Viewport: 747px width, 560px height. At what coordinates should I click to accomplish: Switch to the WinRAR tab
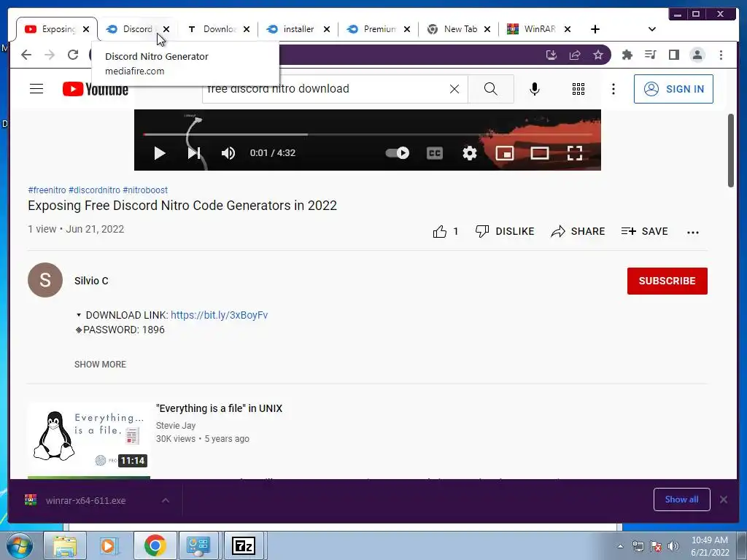point(539,29)
